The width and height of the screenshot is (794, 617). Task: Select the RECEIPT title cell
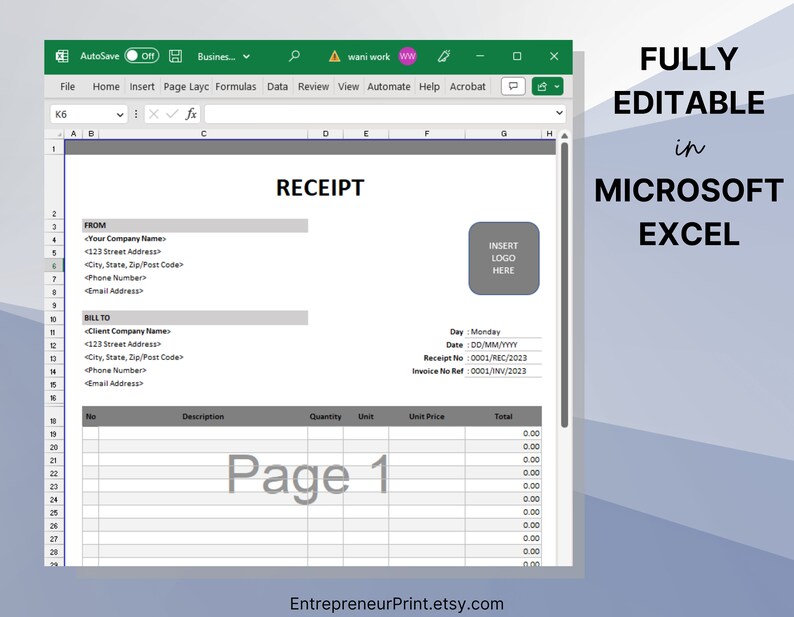coord(320,188)
